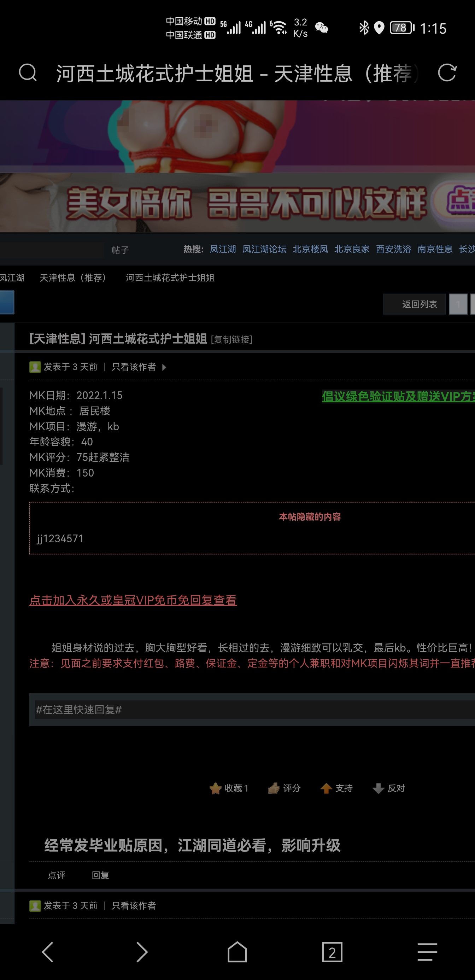This screenshot has height=980, width=475.
Task: Click the clock showing 1:15
Action: (433, 28)
